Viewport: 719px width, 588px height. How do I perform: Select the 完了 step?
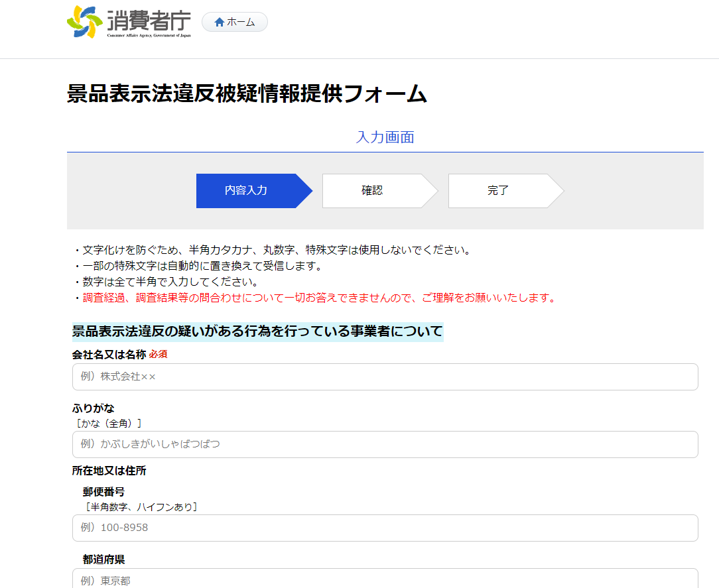click(x=506, y=191)
